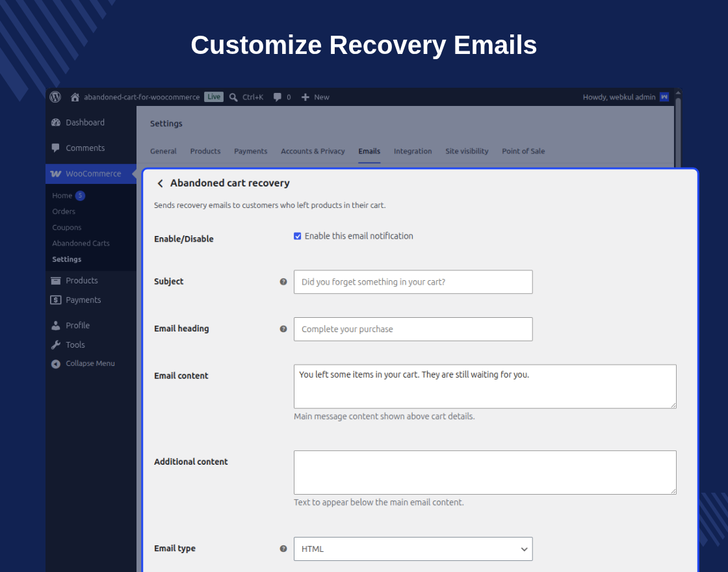Screen dimensions: 728x572
Task: Switch to the Emails settings tab
Action: [369, 151]
